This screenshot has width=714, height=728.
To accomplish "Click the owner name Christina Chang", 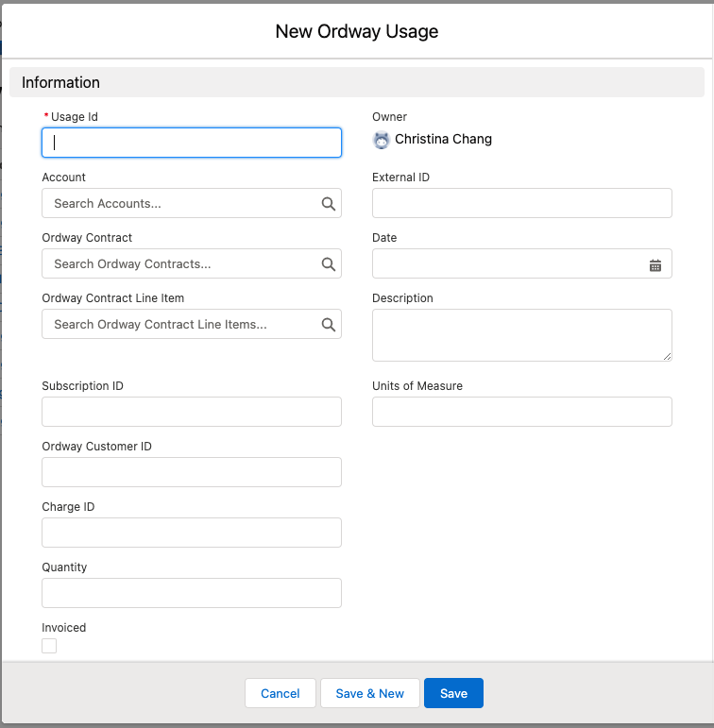I will click(x=443, y=139).
